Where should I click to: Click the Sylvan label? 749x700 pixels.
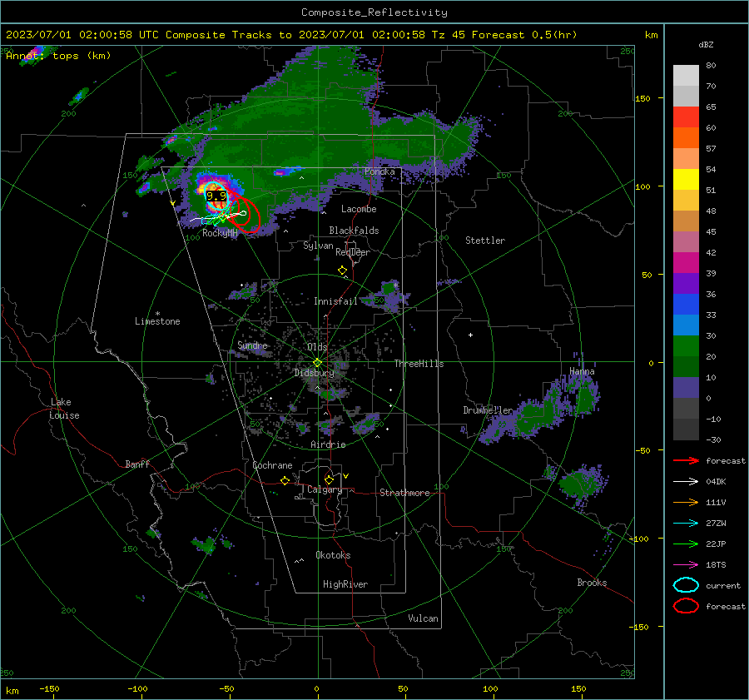(x=318, y=246)
